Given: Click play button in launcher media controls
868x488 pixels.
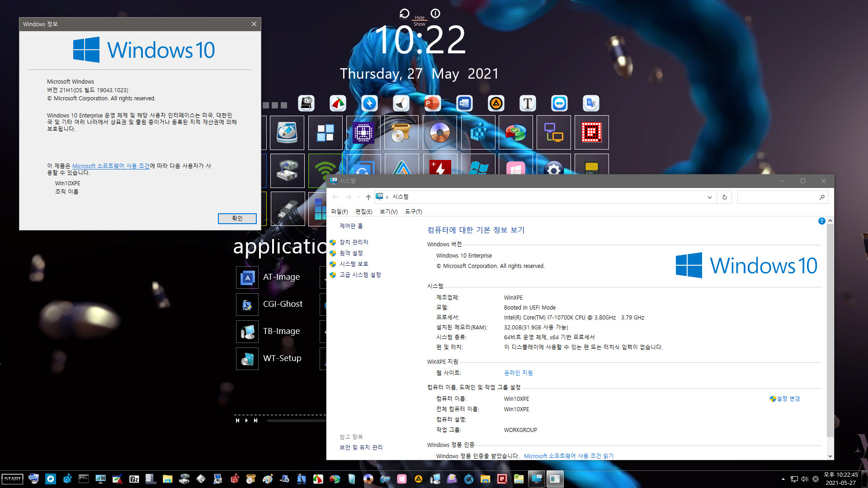Looking at the screenshot, I should pyautogui.click(x=246, y=420).
